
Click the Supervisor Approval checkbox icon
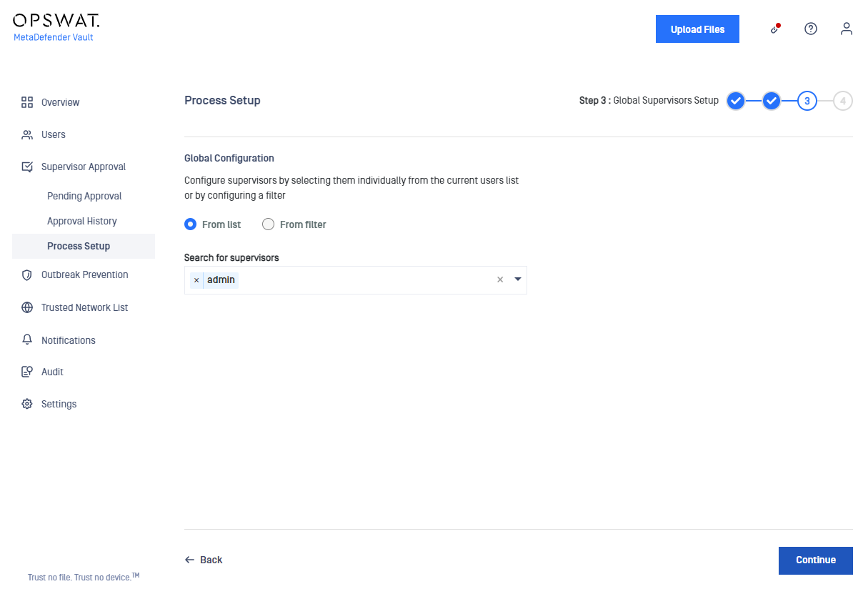(27, 167)
